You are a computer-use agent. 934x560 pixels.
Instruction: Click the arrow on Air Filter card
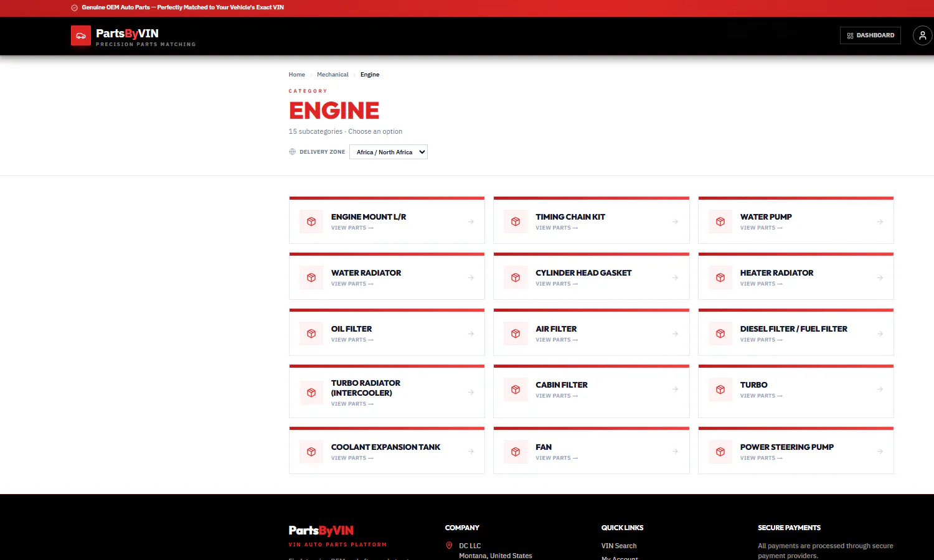click(675, 334)
